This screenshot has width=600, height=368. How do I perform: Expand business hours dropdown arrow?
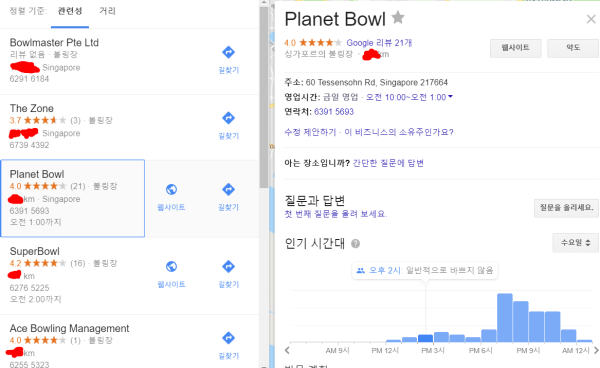pyautogui.click(x=450, y=96)
